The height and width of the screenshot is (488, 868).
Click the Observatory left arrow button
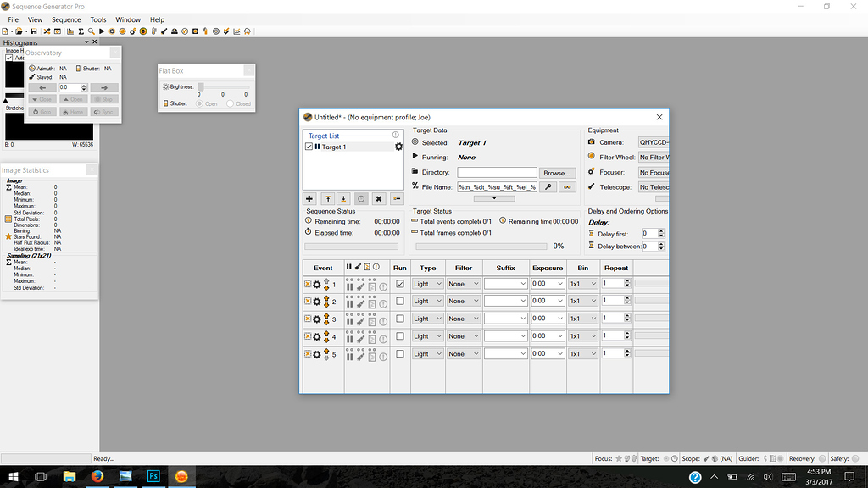(42, 87)
